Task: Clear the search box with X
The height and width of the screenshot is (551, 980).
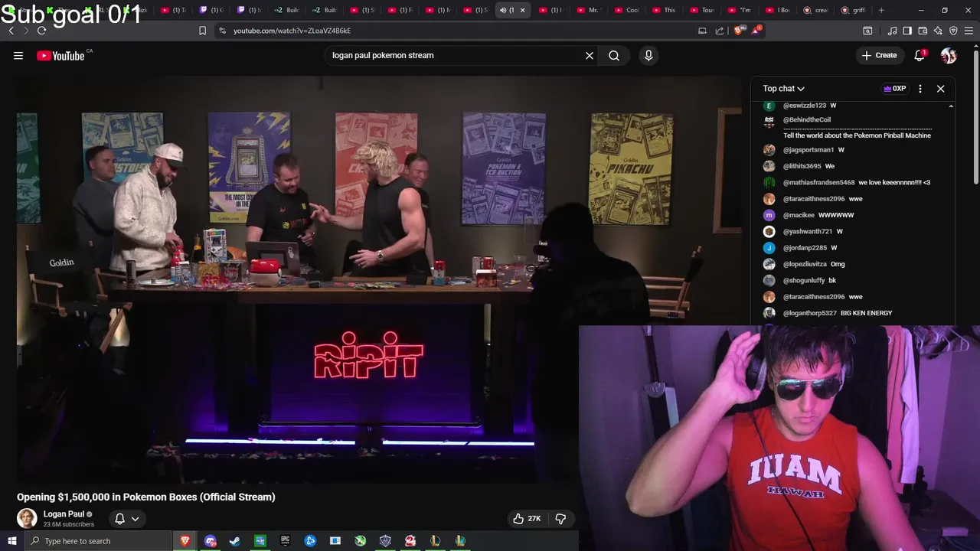Action: (x=590, y=55)
